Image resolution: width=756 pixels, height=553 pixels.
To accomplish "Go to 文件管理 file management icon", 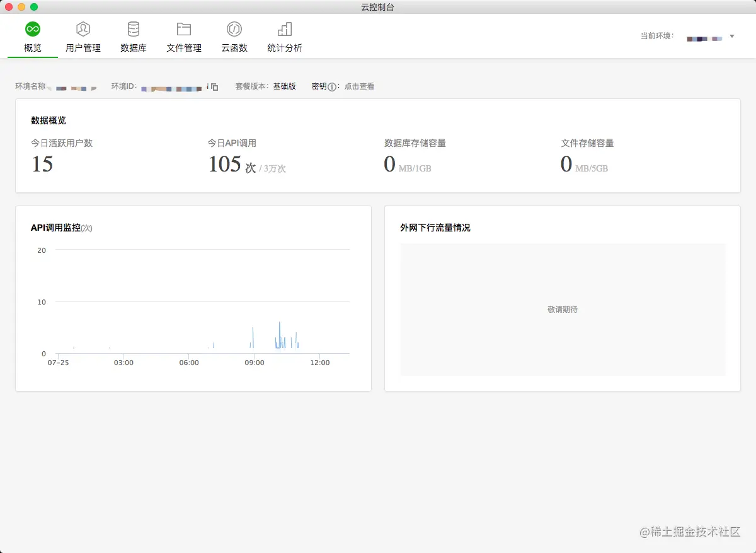I will click(x=184, y=29).
